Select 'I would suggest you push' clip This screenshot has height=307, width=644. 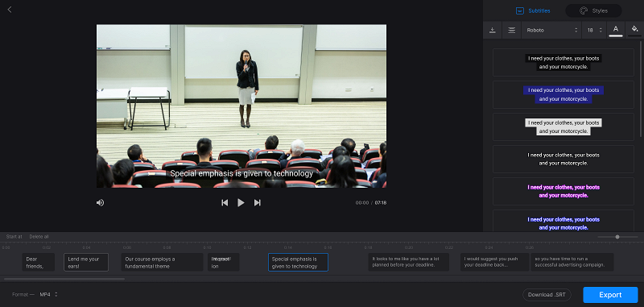click(x=494, y=262)
